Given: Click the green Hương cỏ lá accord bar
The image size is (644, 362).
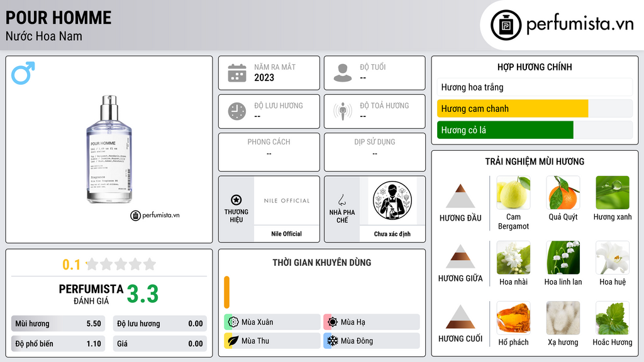Looking at the screenshot, I should (x=505, y=129).
